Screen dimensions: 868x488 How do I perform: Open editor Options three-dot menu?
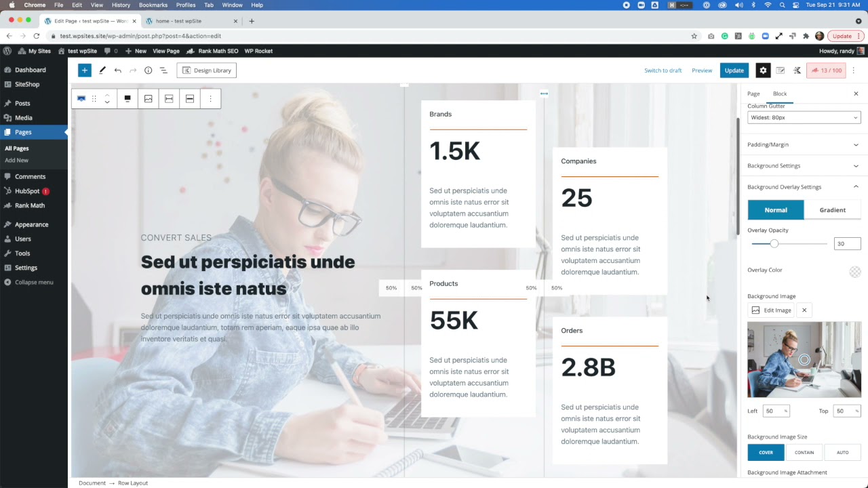click(854, 70)
